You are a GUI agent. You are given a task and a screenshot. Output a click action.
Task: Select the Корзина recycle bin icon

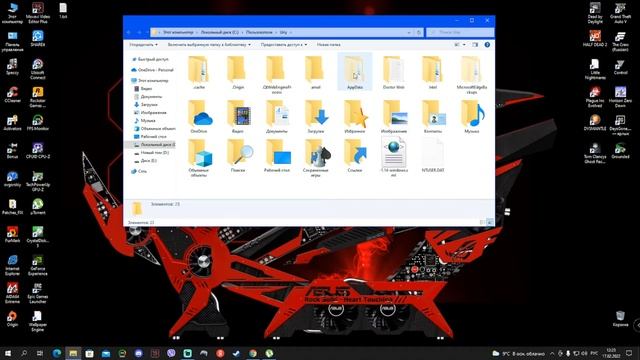click(620, 318)
